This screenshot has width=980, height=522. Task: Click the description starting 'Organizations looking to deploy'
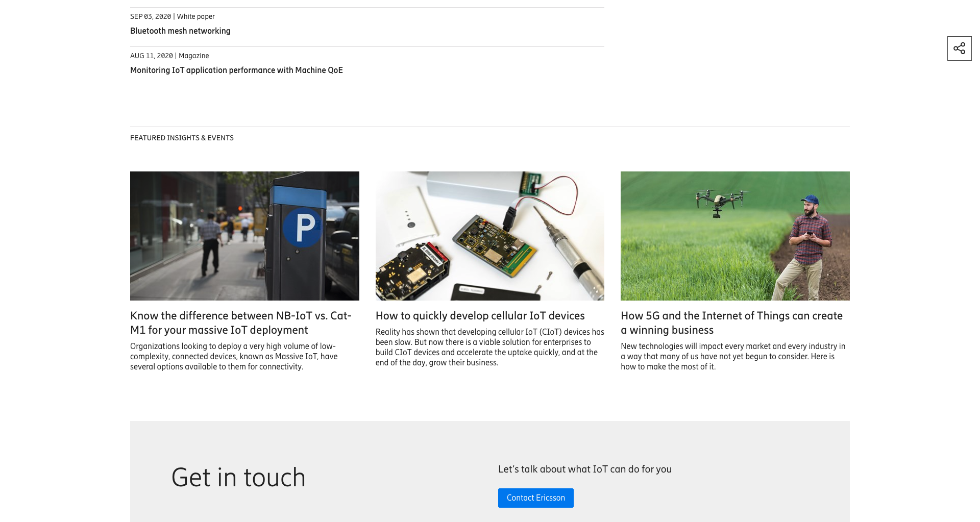tap(234, 357)
